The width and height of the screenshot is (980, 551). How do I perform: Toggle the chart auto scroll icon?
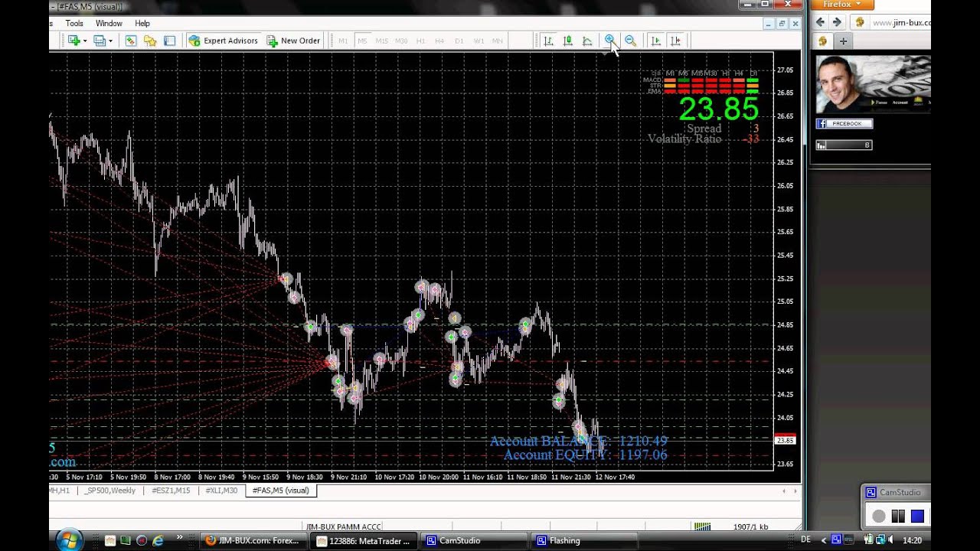tap(655, 41)
